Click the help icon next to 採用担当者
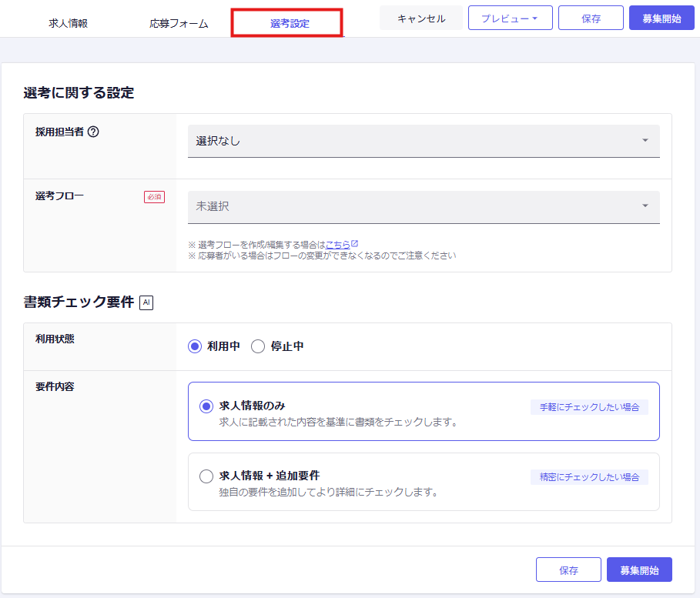Screen dimensions: 700x598 click(x=93, y=132)
